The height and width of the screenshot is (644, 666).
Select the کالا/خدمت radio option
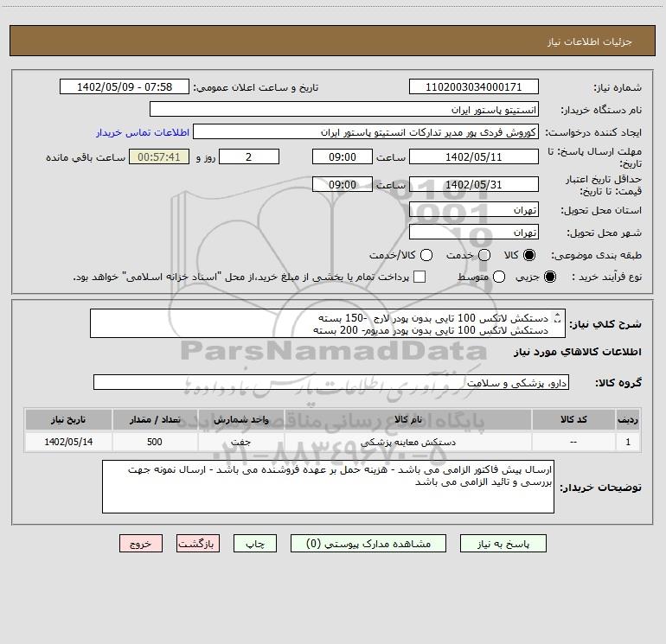click(x=426, y=255)
